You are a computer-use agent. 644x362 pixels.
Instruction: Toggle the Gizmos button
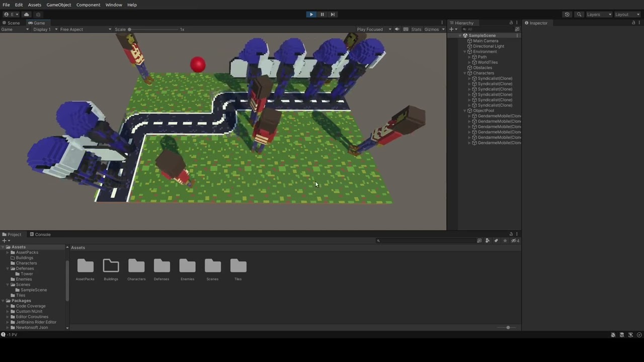point(432,29)
